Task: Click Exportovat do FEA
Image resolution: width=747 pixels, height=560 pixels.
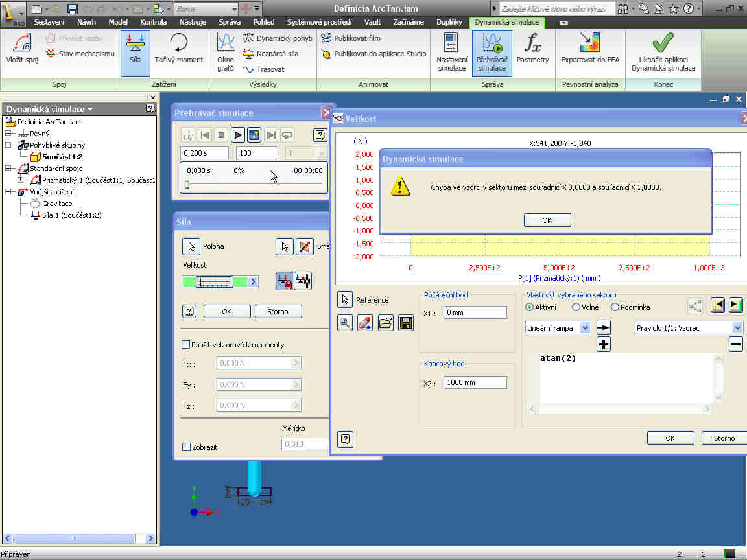Action: click(590, 49)
